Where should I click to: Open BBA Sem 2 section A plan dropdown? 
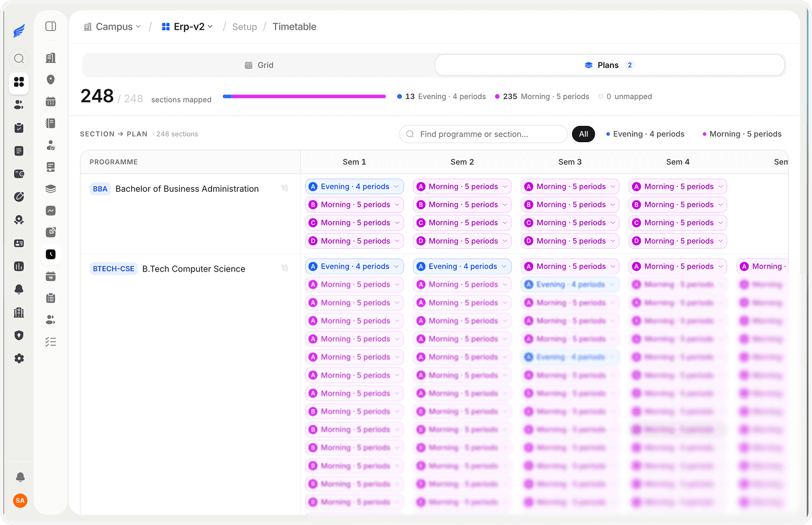[x=463, y=186]
